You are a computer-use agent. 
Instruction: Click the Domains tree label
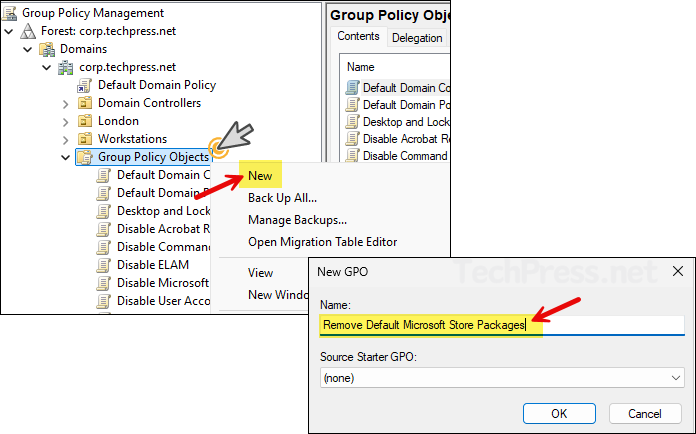click(83, 49)
